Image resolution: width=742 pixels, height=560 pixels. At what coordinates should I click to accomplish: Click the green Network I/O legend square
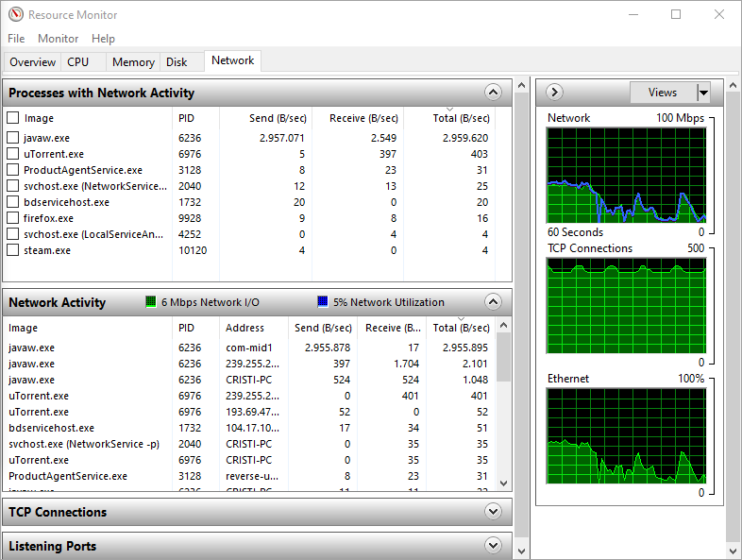coord(150,301)
